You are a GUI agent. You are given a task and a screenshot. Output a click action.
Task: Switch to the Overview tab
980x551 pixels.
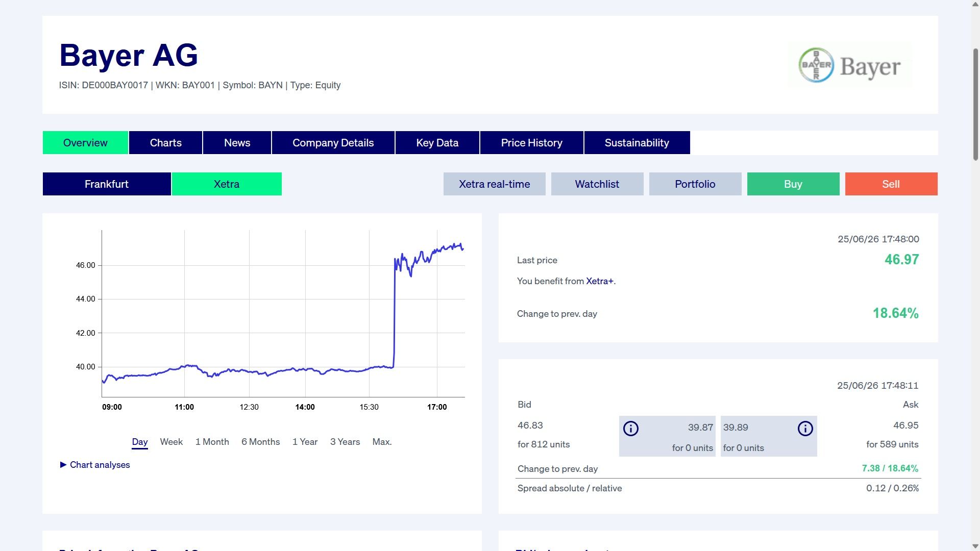click(x=85, y=143)
